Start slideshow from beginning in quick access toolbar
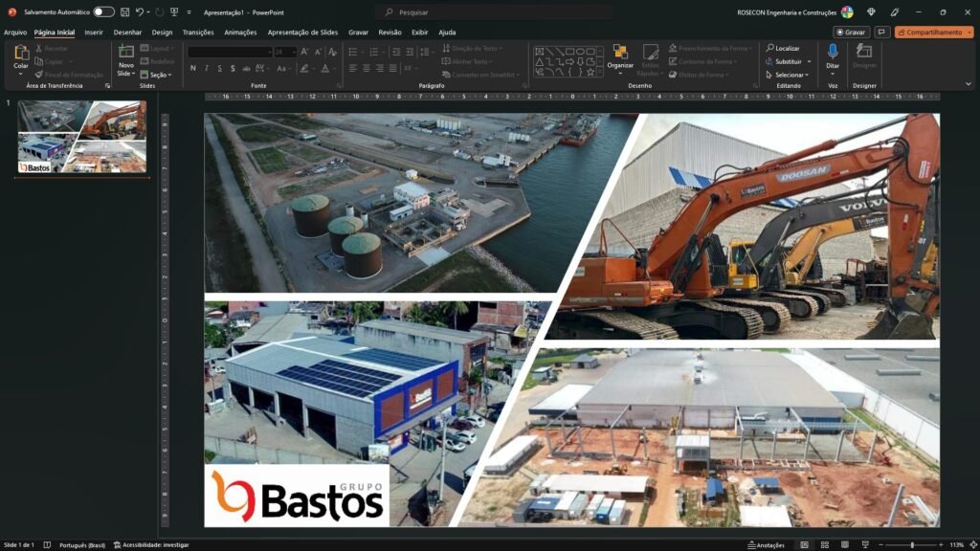980x551 pixels. [x=174, y=11]
